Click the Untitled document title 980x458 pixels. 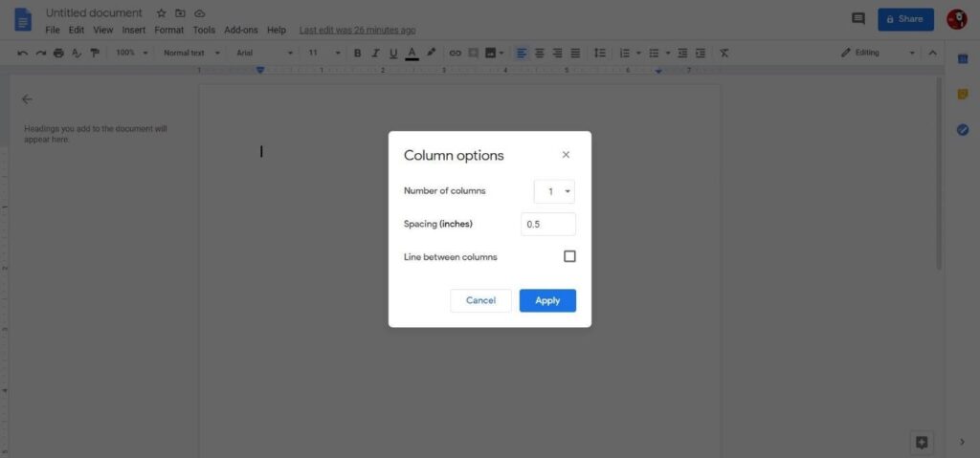pyautogui.click(x=94, y=13)
